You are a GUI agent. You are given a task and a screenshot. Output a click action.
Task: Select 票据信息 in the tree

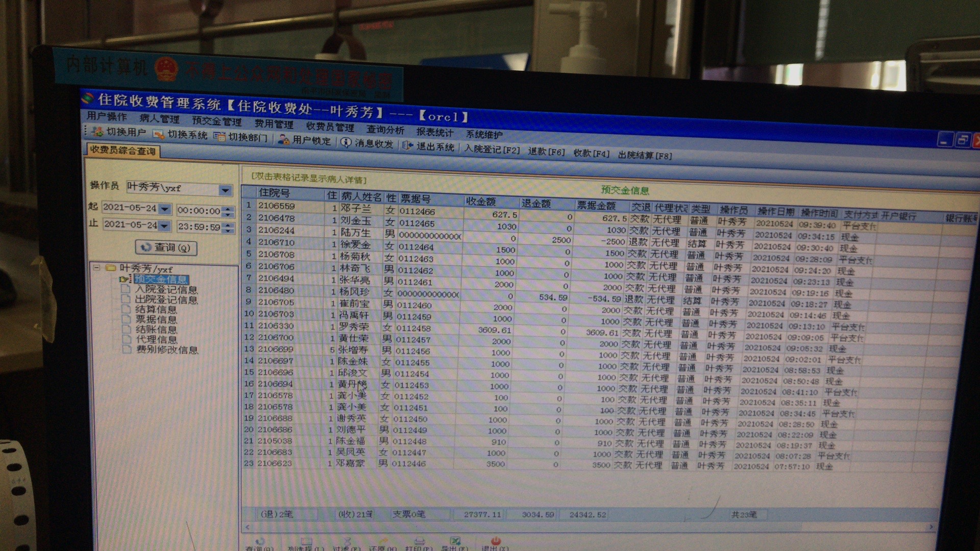tap(156, 319)
